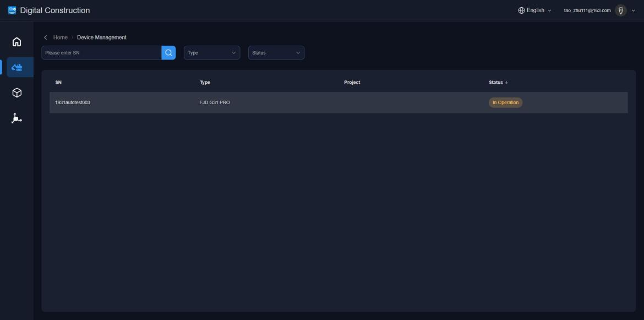Click the tao_zhu111@163.com account email
644x320 pixels.
pos(584,10)
